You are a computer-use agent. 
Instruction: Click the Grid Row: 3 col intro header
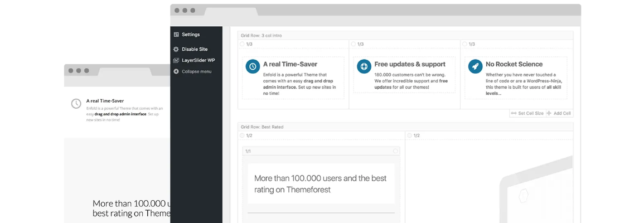[x=262, y=36]
